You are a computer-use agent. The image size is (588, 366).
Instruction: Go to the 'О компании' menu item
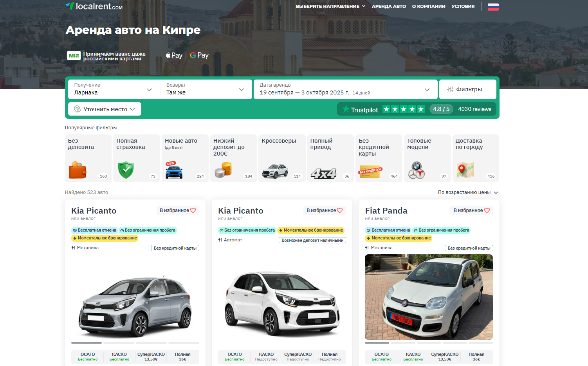coord(428,6)
